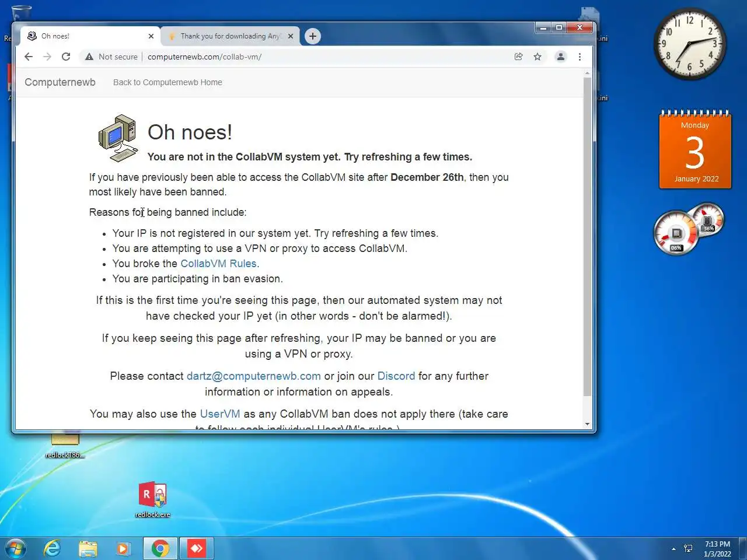Select the redlockf86 folder desktop icon
Viewport: 747px width, 560px height.
[x=65, y=444]
